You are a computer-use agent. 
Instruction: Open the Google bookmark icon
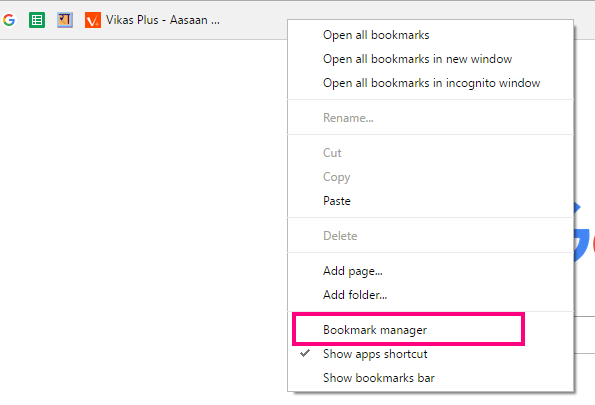pos(9,20)
